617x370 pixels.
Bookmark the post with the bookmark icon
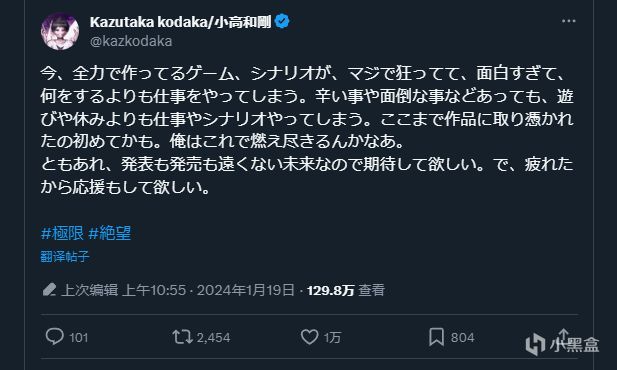pyautogui.click(x=436, y=337)
